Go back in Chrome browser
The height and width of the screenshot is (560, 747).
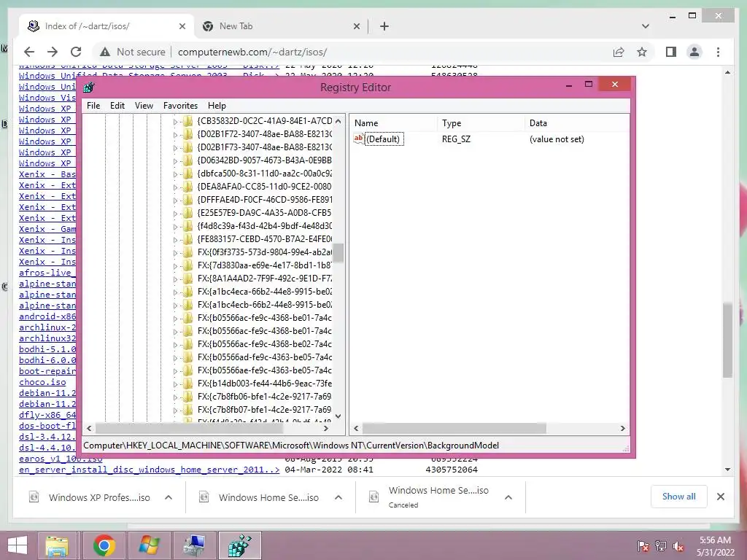tap(29, 52)
